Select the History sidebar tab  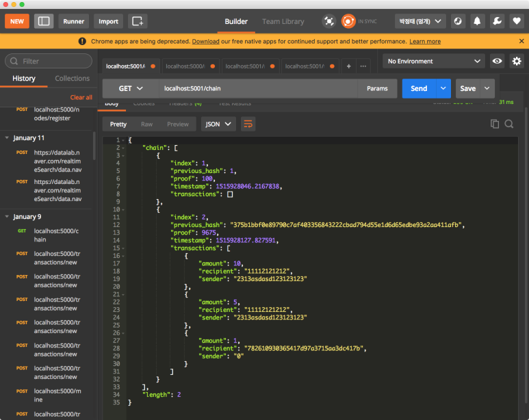pyautogui.click(x=24, y=79)
